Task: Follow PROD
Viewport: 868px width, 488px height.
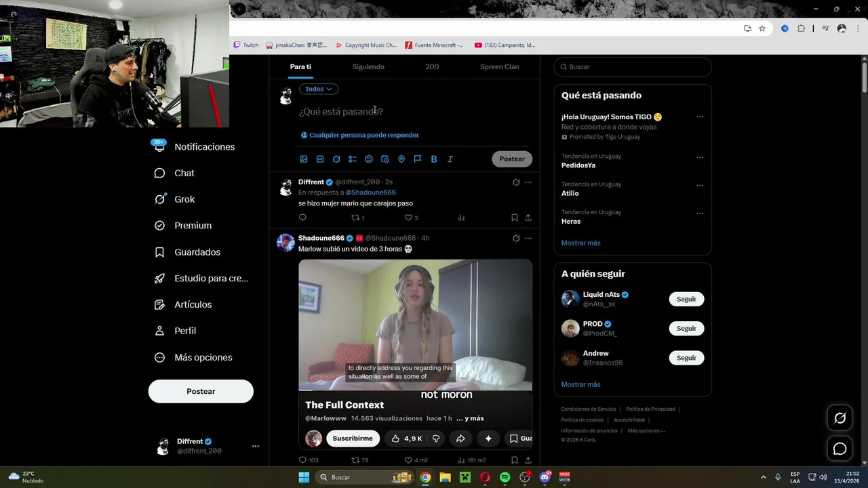Action: pos(686,328)
